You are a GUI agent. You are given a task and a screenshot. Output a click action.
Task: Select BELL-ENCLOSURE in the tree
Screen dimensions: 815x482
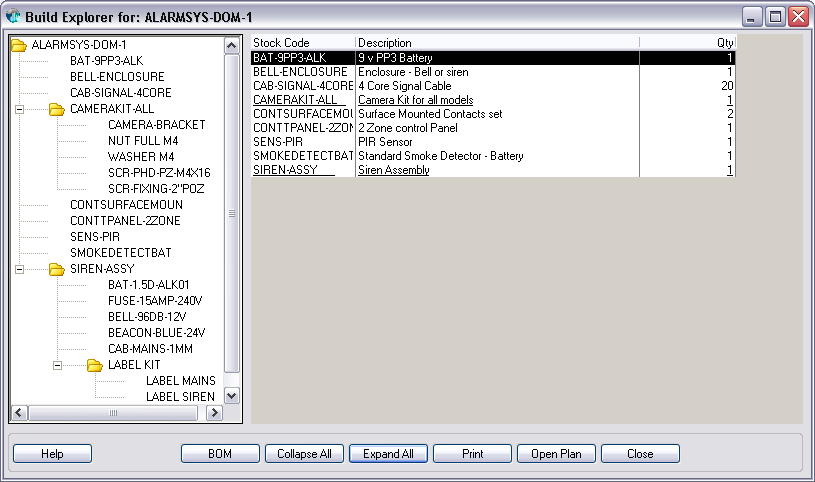117,77
